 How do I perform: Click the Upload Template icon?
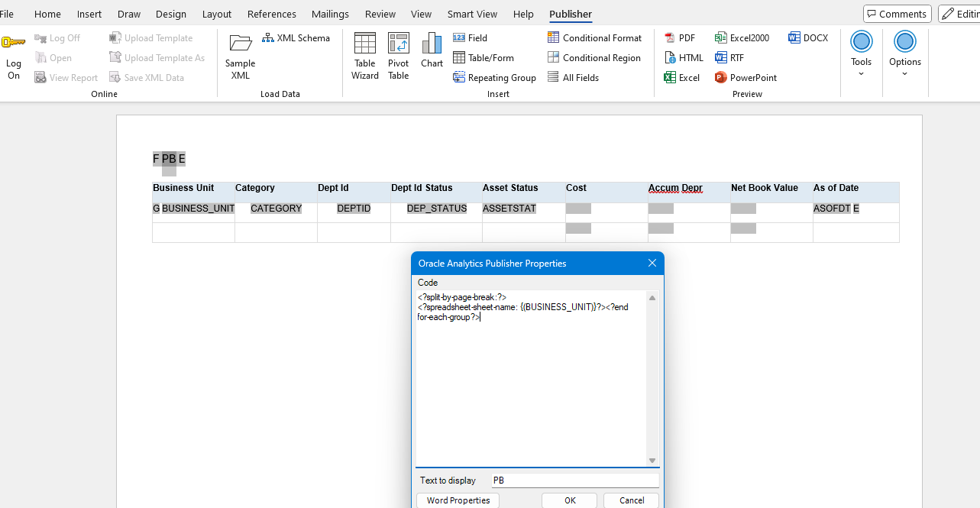pyautogui.click(x=115, y=38)
